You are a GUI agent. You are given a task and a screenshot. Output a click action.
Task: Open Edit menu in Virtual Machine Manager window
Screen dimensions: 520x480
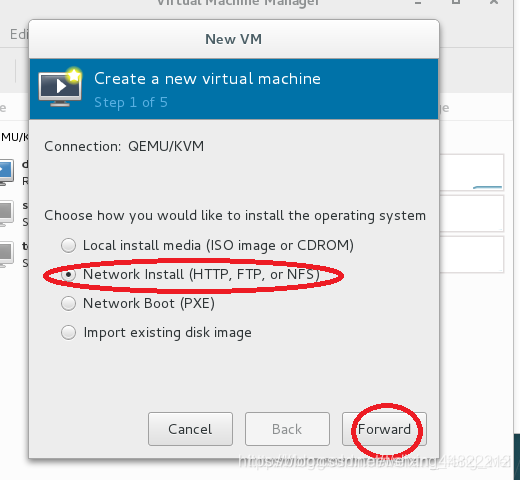click(x=19, y=34)
